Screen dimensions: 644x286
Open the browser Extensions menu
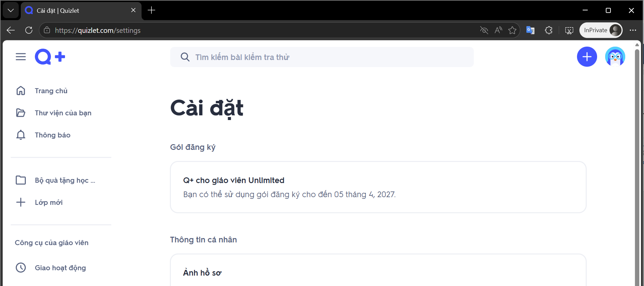(549, 30)
